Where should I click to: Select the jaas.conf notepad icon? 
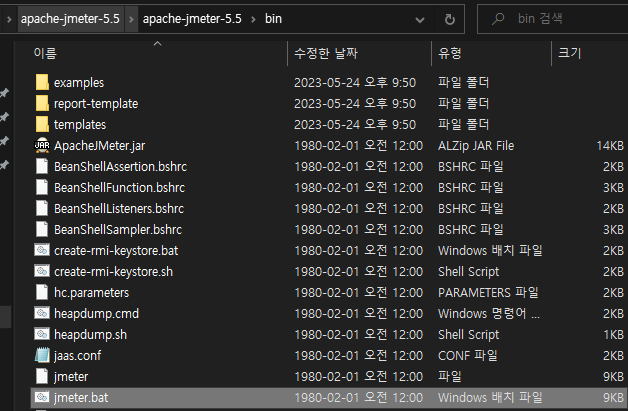pyautogui.click(x=42, y=355)
